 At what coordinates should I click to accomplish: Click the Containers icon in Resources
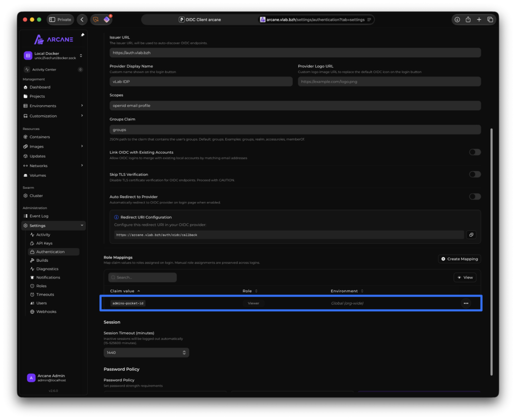click(x=25, y=137)
